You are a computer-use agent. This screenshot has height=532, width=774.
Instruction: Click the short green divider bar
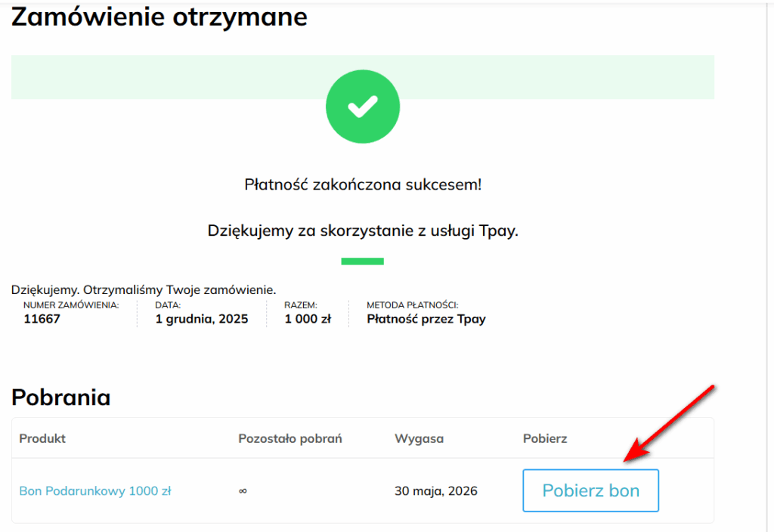click(x=363, y=261)
